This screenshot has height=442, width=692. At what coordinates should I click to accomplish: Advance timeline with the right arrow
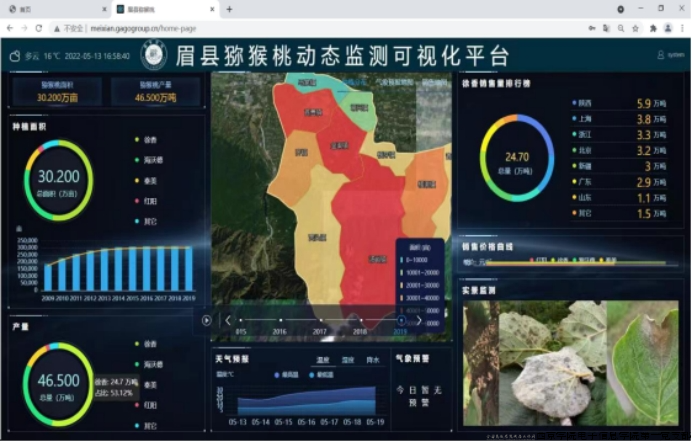coord(418,320)
